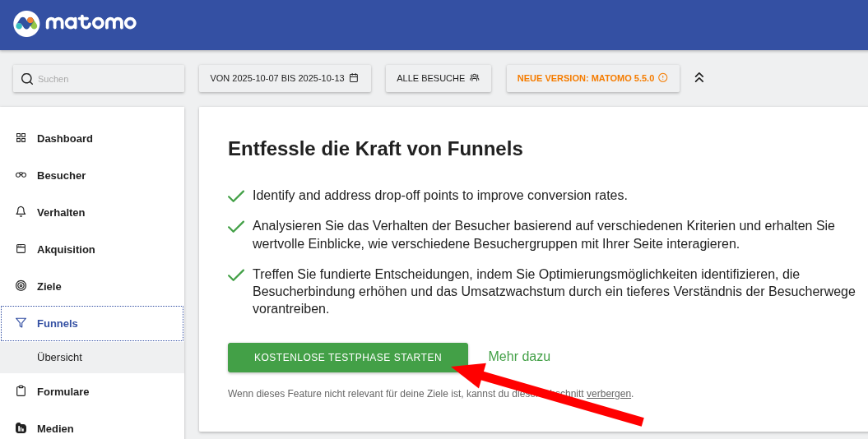868x439 pixels.
Task: Click the Dashboard grid icon
Action: click(x=21, y=138)
